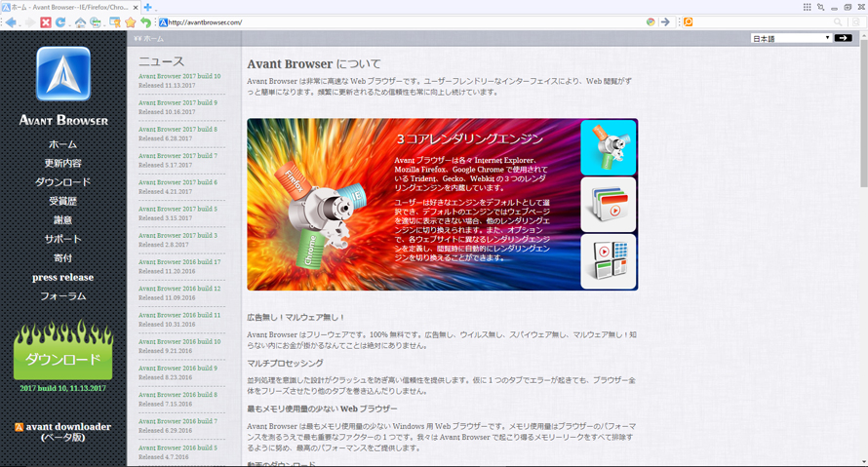Image resolution: width=868 pixels, height=467 pixels.
Task: Open ダウンロード in the sidebar menu
Action: [x=62, y=181]
